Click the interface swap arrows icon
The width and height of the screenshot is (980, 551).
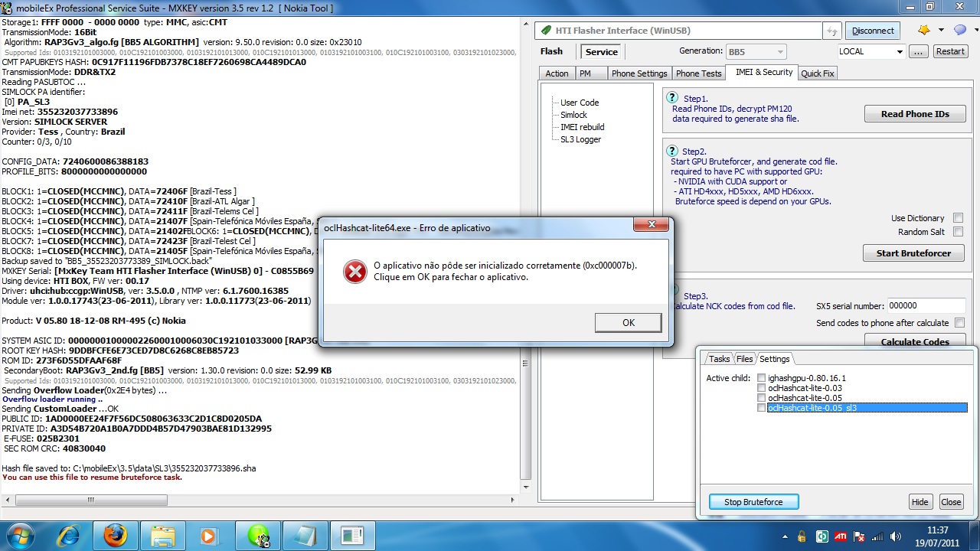click(x=831, y=31)
